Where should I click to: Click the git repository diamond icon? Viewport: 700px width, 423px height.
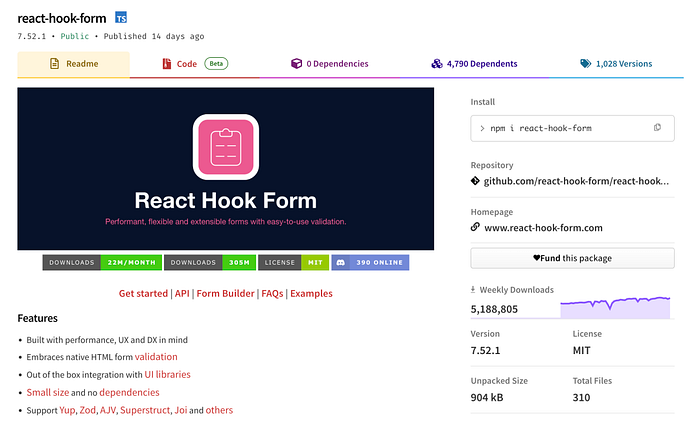(x=475, y=181)
